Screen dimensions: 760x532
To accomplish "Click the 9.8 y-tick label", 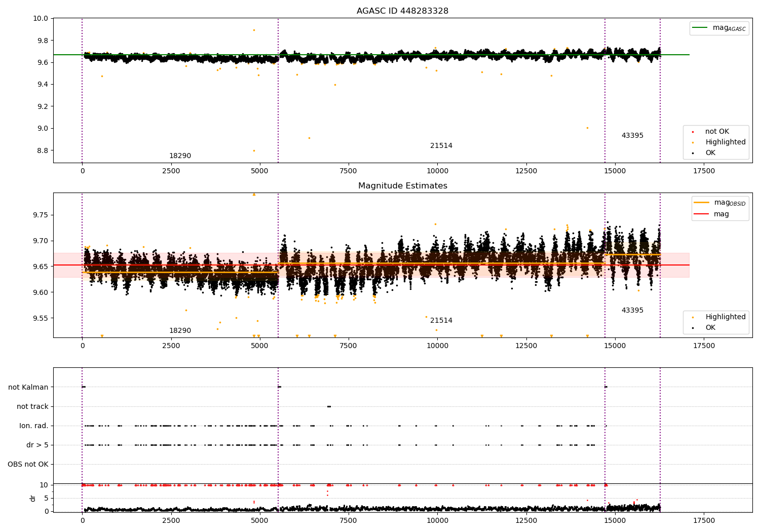I will [x=43, y=41].
